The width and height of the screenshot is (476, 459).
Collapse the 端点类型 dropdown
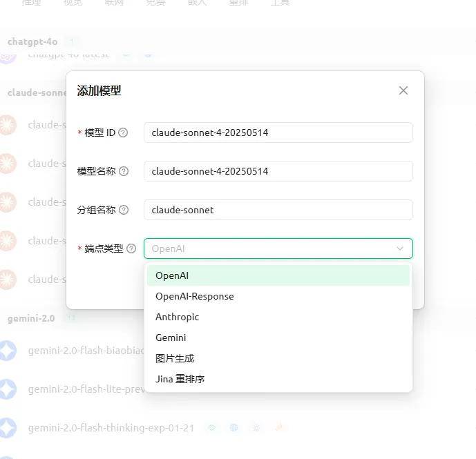click(278, 248)
